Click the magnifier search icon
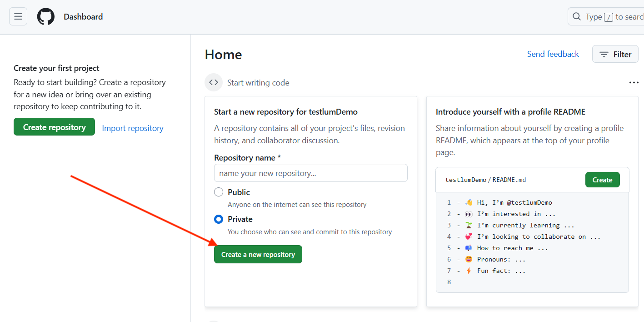The image size is (644, 322). pyautogui.click(x=577, y=17)
